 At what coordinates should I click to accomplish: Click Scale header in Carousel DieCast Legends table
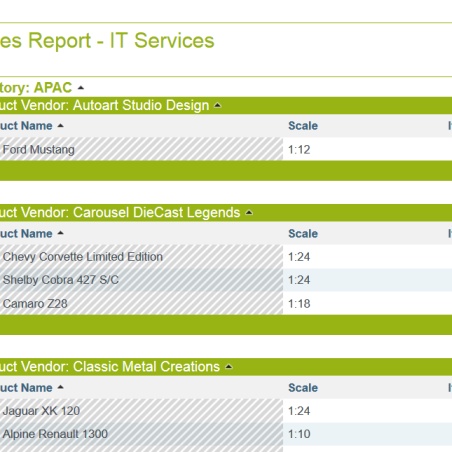(x=303, y=233)
